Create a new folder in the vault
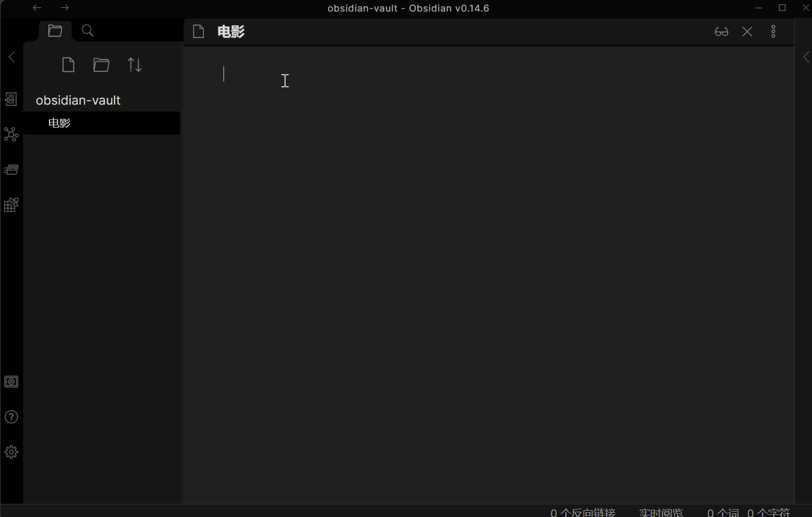Image resolution: width=812 pixels, height=517 pixels. click(x=101, y=64)
